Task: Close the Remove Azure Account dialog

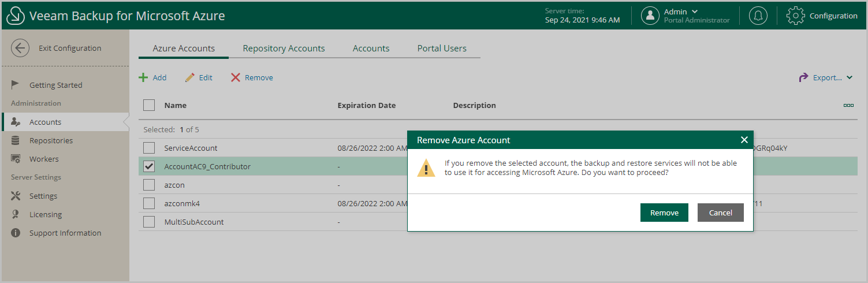Action: pos(744,140)
